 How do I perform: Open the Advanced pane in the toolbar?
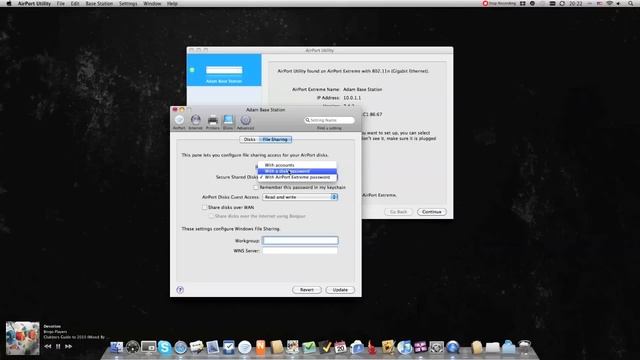click(x=245, y=122)
